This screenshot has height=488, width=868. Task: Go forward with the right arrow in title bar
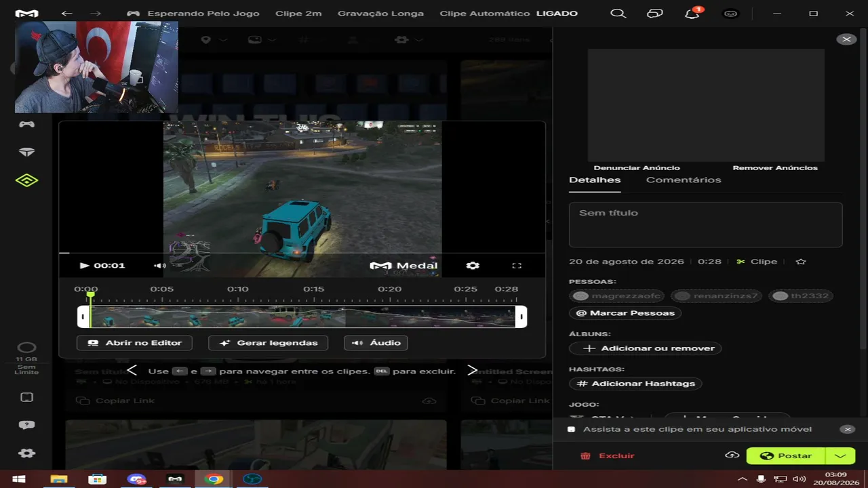pyautogui.click(x=96, y=14)
